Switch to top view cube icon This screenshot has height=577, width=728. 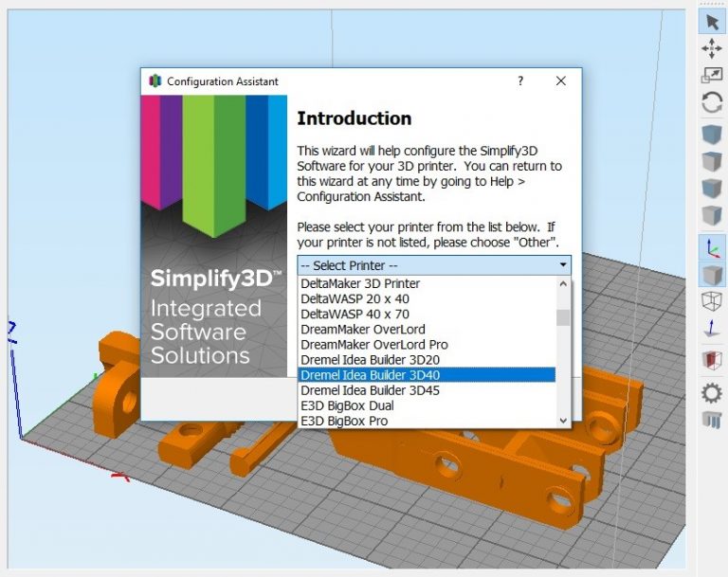712,162
